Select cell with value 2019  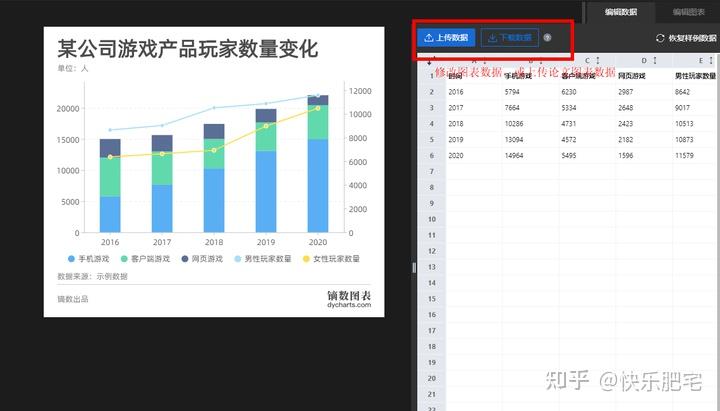coord(473,140)
